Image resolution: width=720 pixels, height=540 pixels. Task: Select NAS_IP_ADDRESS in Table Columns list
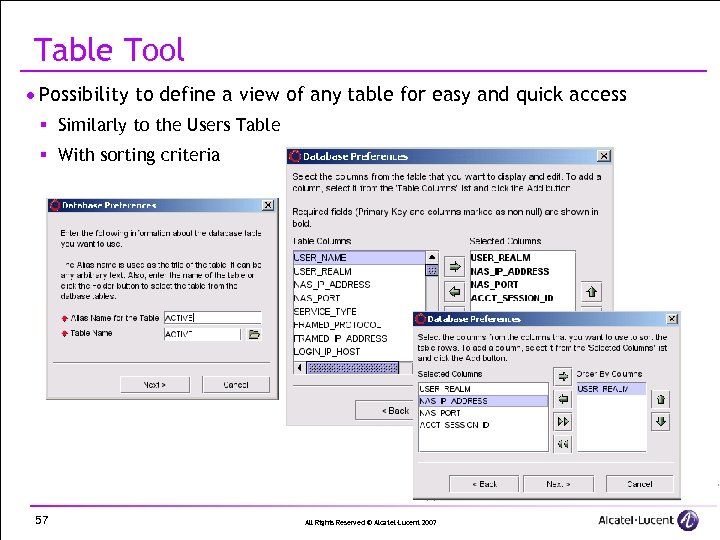click(359, 285)
